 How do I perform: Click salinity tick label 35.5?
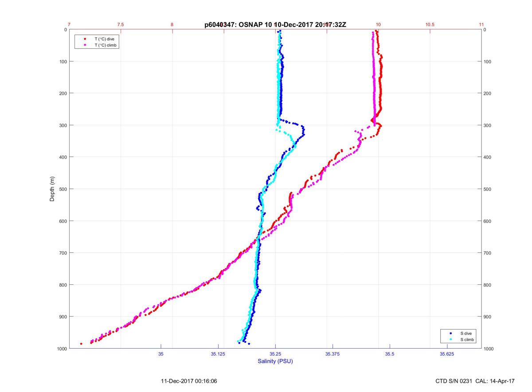point(390,354)
